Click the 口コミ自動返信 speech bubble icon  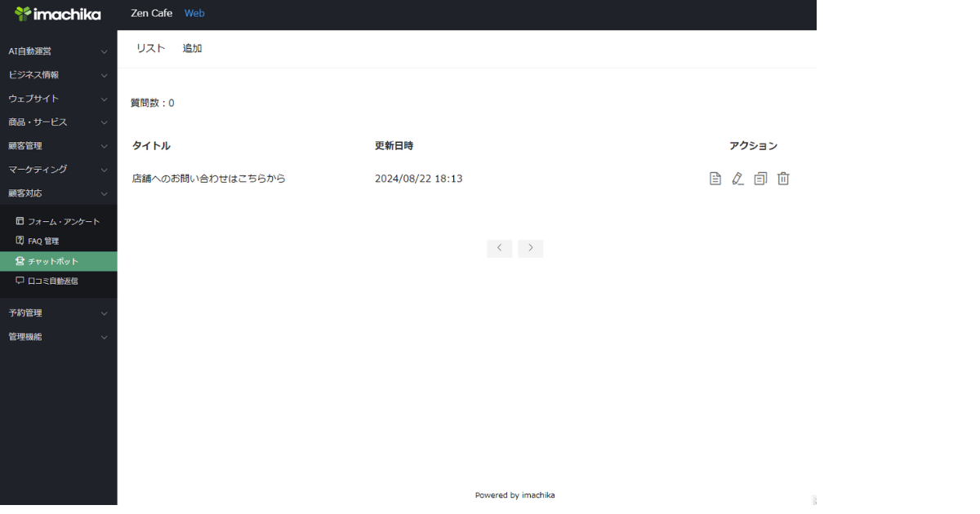tap(20, 281)
